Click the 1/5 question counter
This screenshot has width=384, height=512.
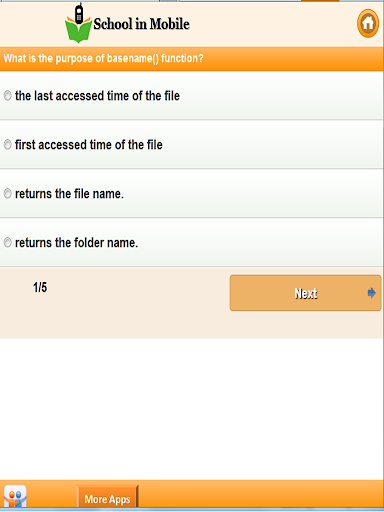point(40,287)
